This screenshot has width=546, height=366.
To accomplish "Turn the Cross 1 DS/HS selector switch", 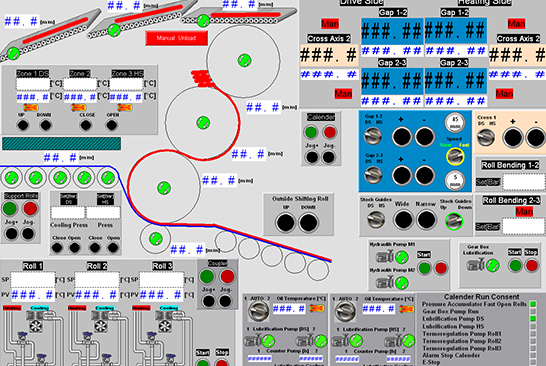I will 486,137.
